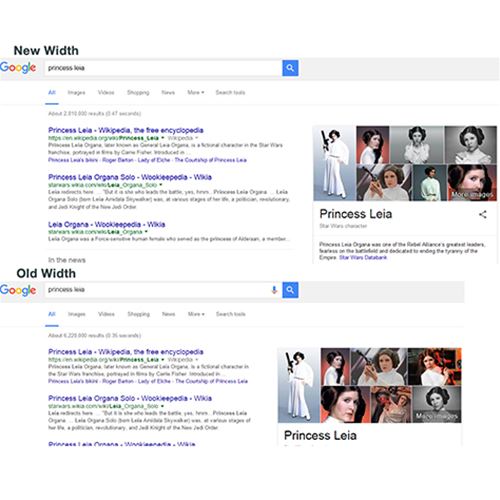Expand green arrow after wikipedia.org URL, Old Width
Image resolution: width=500 pixels, height=500 pixels.
163,359
